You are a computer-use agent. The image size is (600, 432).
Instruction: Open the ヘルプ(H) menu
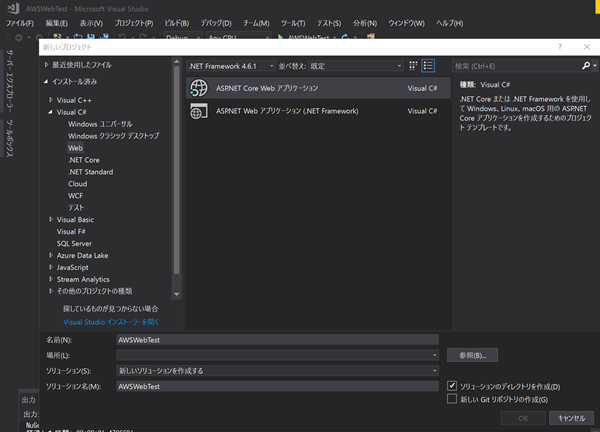pyautogui.click(x=450, y=23)
